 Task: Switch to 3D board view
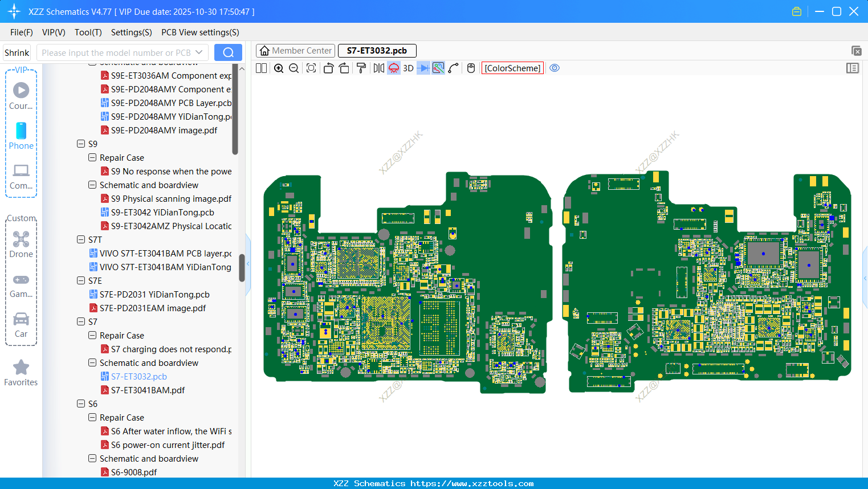pyautogui.click(x=408, y=68)
